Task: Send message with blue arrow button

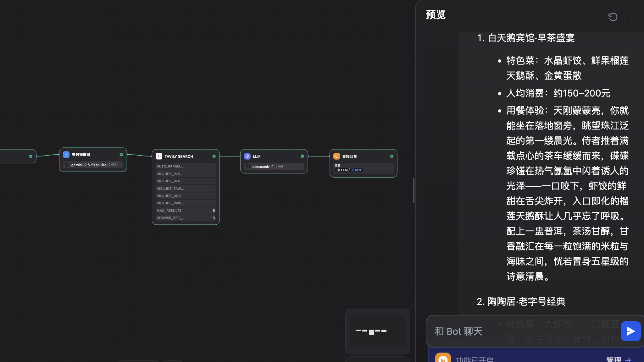Action: click(630, 331)
